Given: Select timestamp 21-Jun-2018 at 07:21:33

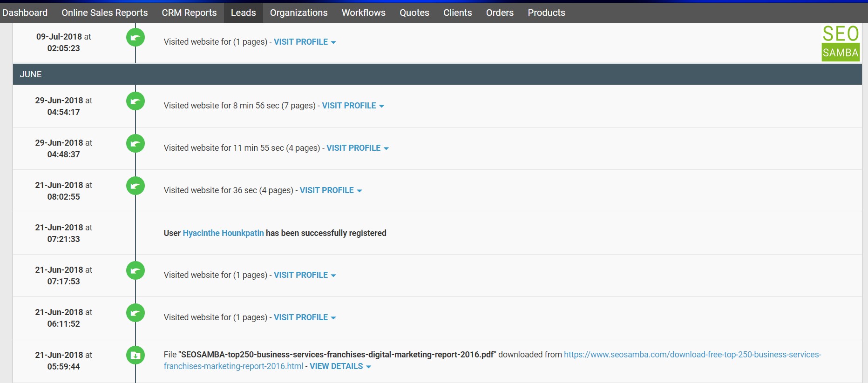Looking at the screenshot, I should (64, 233).
